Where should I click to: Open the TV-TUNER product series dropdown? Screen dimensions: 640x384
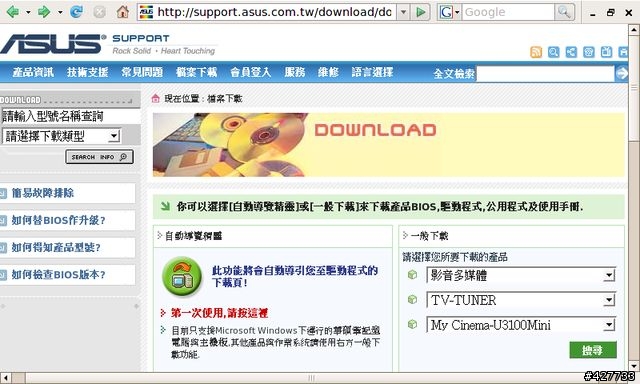tap(521, 300)
